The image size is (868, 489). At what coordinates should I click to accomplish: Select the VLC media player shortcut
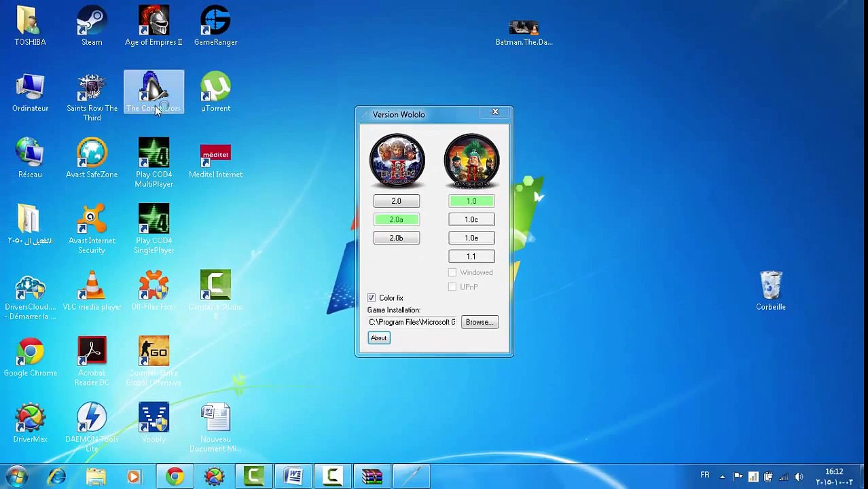[92, 291]
